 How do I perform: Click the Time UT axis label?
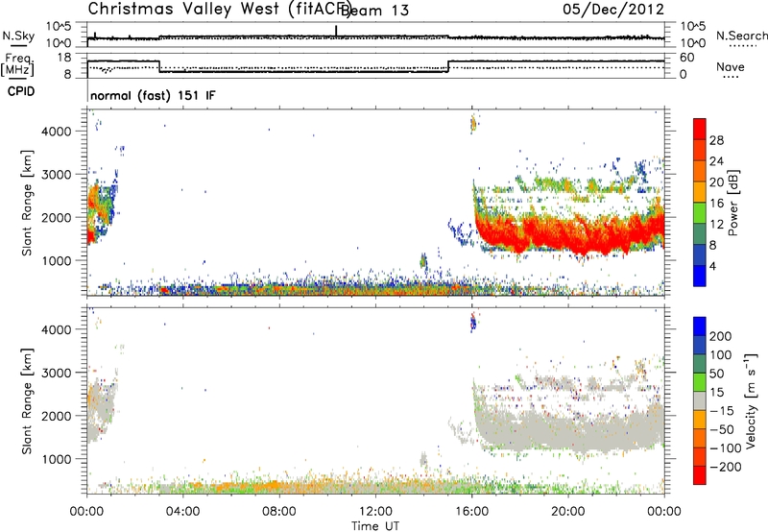(x=375, y=526)
